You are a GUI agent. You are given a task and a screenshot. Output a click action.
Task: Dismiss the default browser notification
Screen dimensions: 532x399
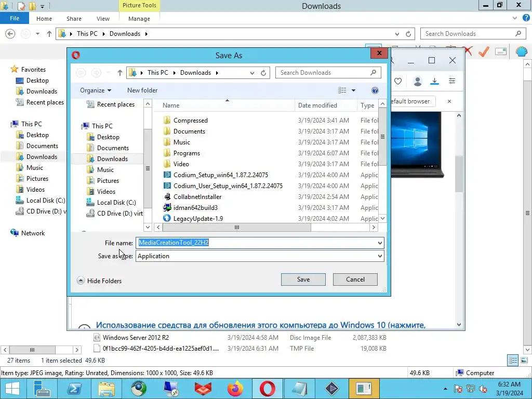pos(449,101)
